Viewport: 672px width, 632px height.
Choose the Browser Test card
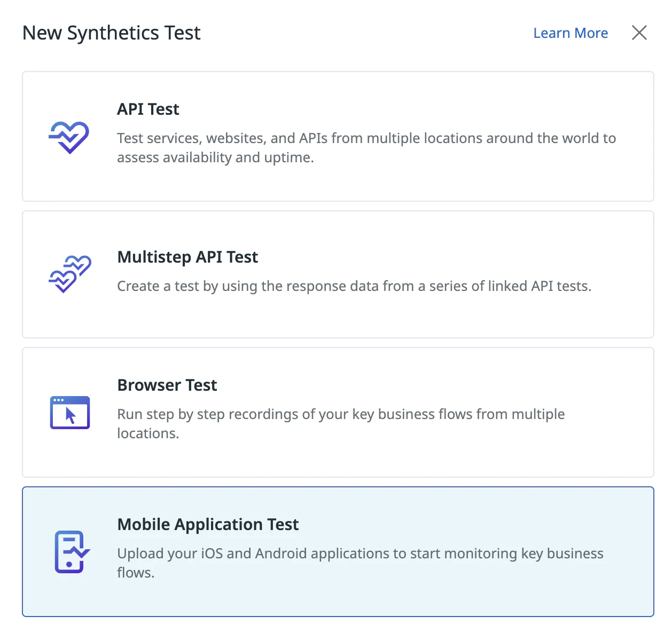tap(338, 412)
